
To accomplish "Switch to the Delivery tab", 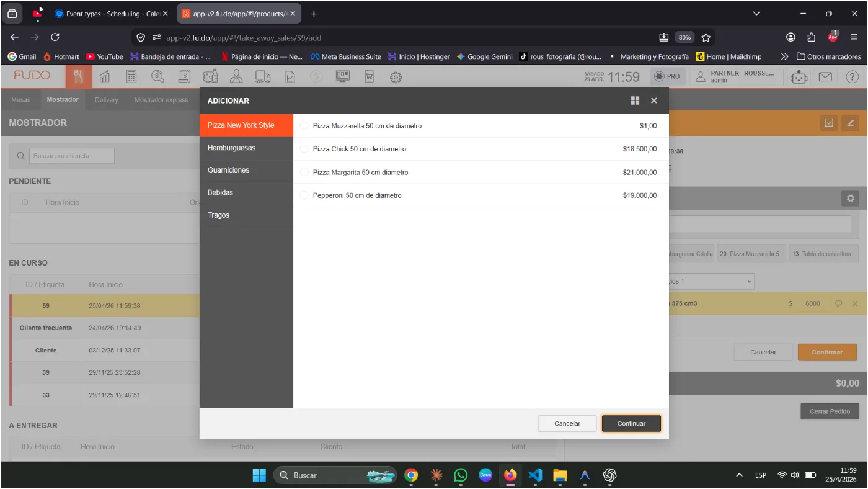I will [x=107, y=100].
